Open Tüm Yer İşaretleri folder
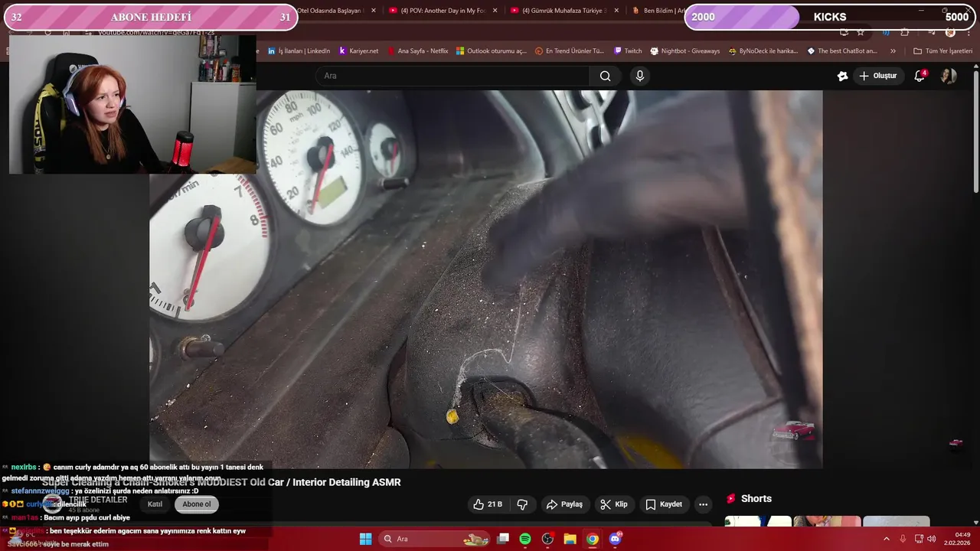The height and width of the screenshot is (551, 980). [942, 51]
